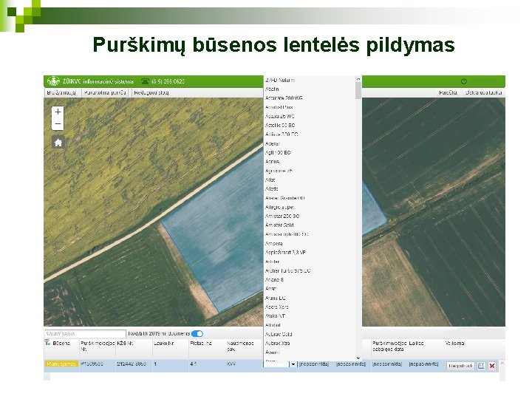Select 'Agil 100 EC' from the list
The height and width of the screenshot is (399, 532).
click(x=278, y=153)
